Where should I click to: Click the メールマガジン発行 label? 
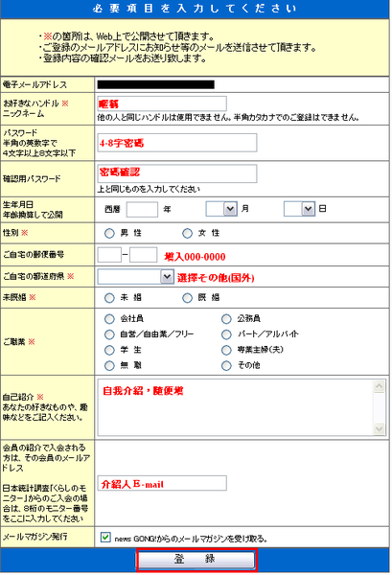click(x=35, y=537)
